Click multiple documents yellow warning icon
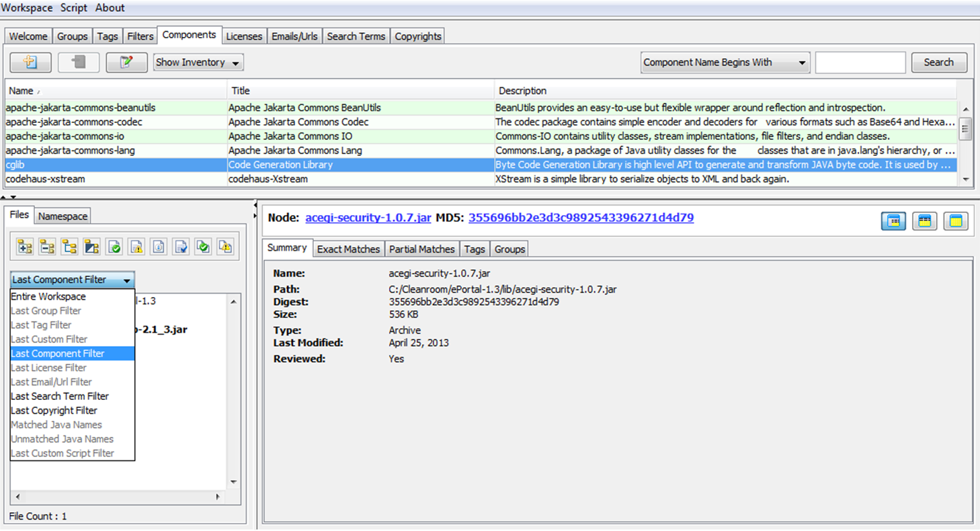Image resolution: width=980 pixels, height=531 pixels. tap(225, 247)
